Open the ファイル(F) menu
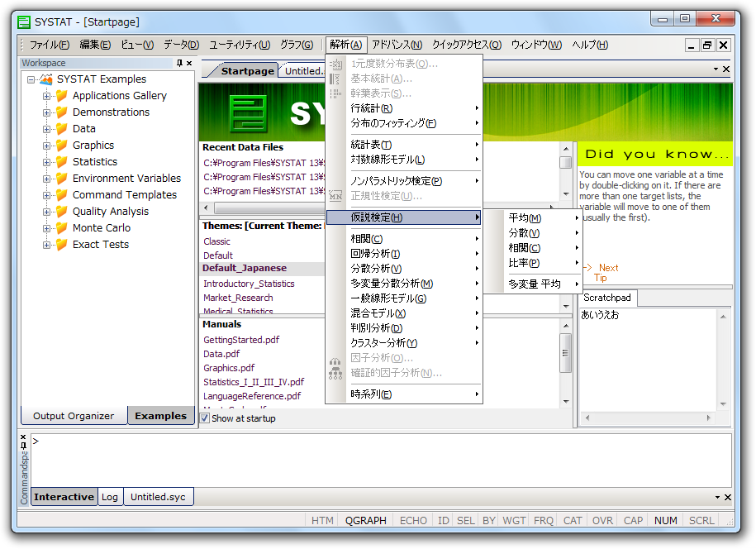 [x=50, y=45]
